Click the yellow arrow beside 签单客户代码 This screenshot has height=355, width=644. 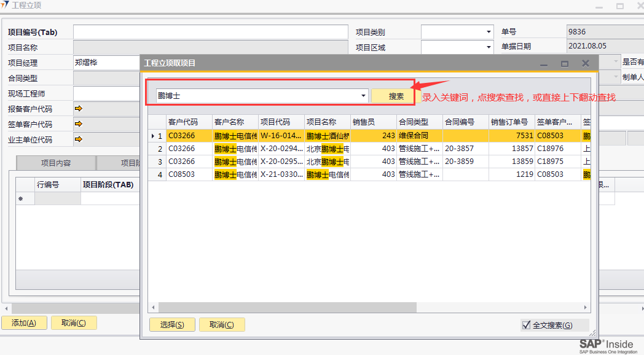coord(79,124)
